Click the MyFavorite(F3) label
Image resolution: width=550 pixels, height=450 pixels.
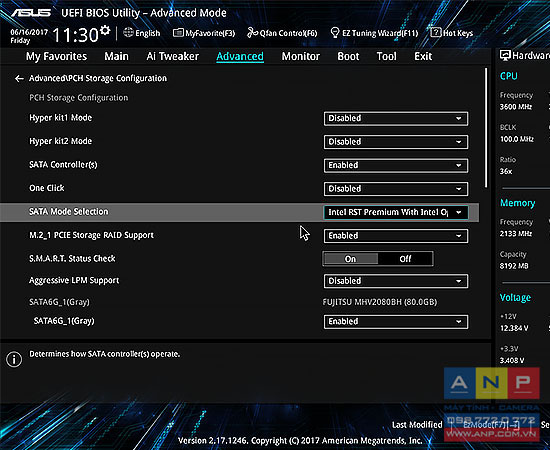pyautogui.click(x=210, y=33)
